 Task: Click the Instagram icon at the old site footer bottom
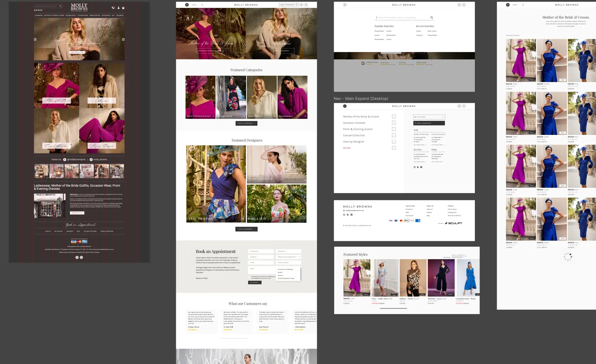(x=81, y=257)
